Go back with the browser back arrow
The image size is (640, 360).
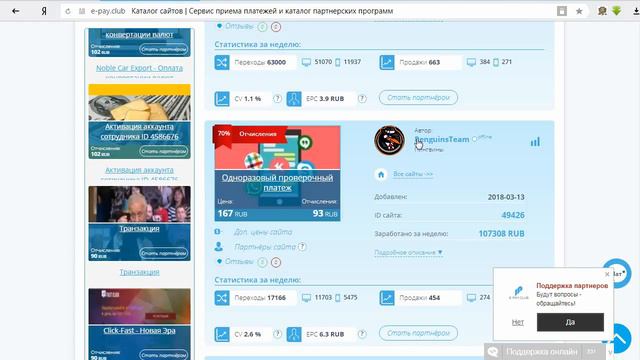(16, 11)
